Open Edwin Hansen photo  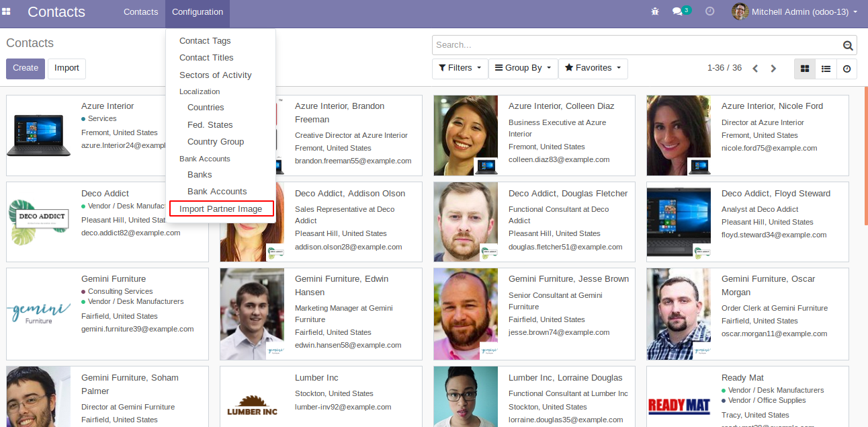(252, 314)
